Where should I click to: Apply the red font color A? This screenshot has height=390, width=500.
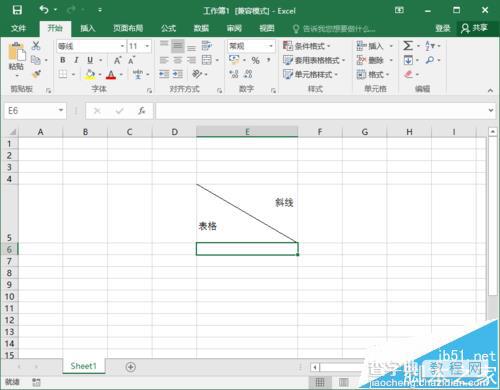coord(111,74)
